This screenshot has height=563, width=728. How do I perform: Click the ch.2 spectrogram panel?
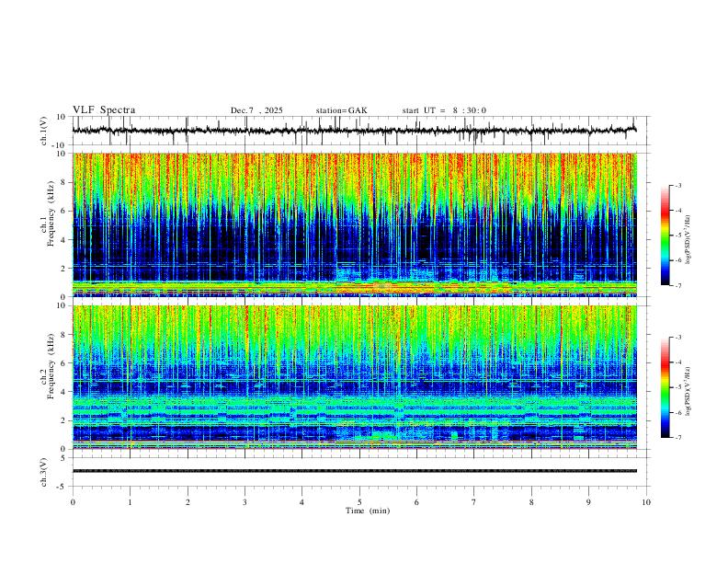click(x=354, y=377)
